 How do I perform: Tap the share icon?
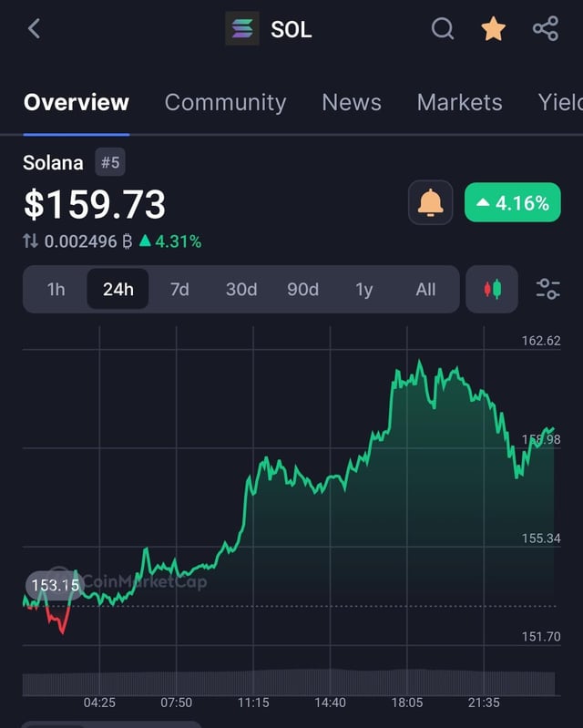pyautogui.click(x=545, y=29)
